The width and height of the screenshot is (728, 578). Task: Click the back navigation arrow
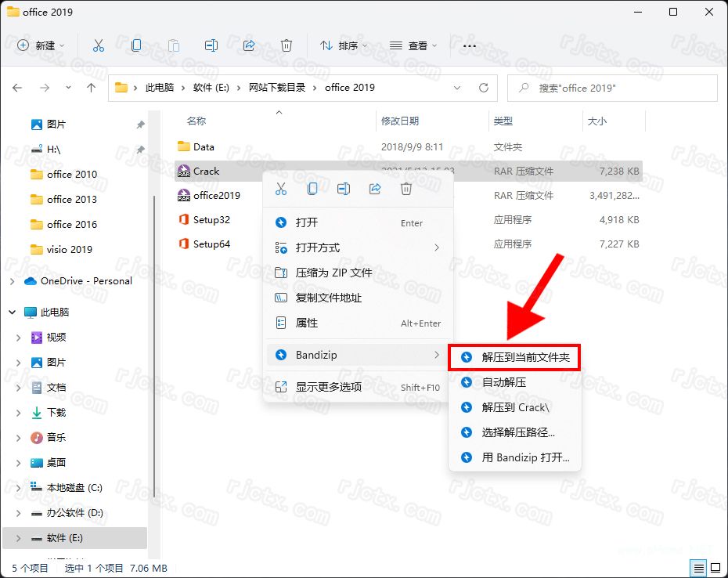tap(17, 88)
